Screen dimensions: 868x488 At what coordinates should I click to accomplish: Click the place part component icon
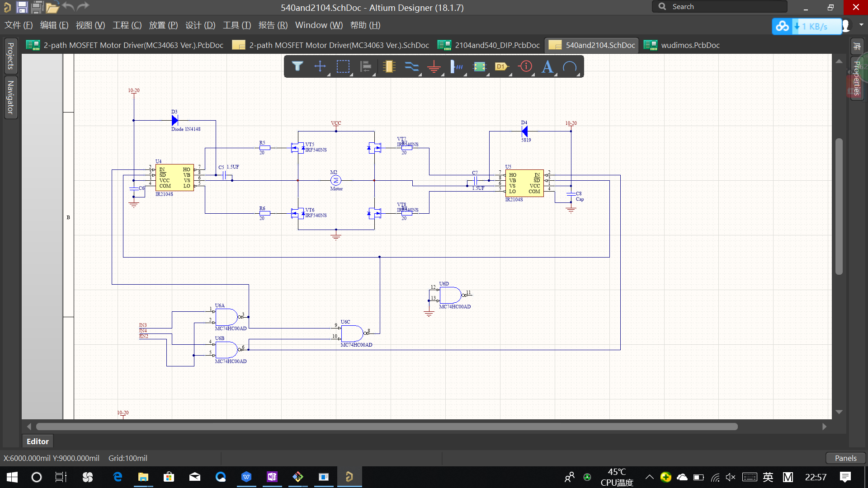pyautogui.click(x=389, y=67)
